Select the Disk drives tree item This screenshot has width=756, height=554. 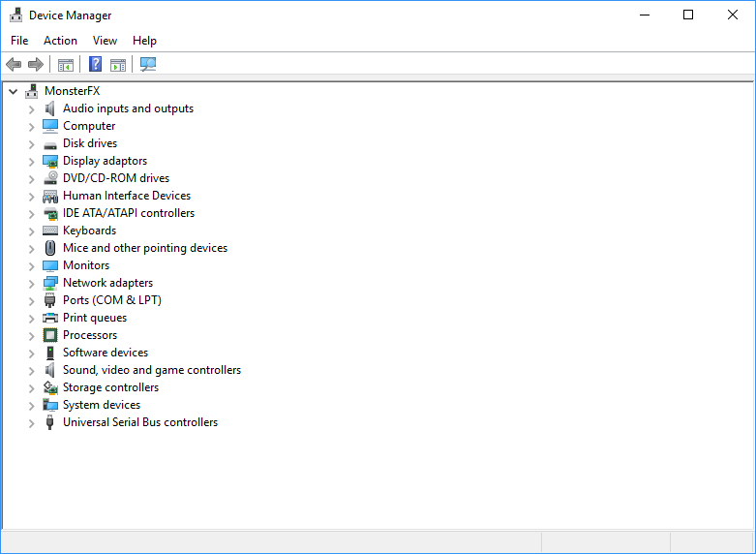tap(90, 143)
